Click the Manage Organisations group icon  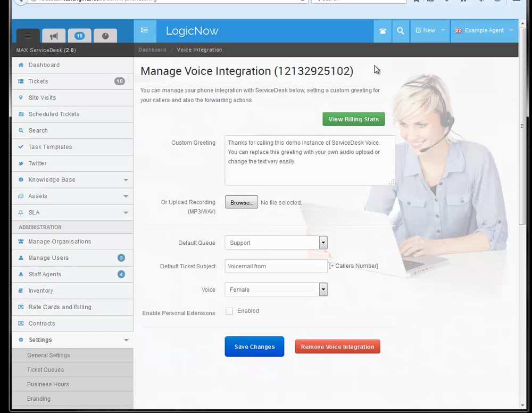coord(21,241)
